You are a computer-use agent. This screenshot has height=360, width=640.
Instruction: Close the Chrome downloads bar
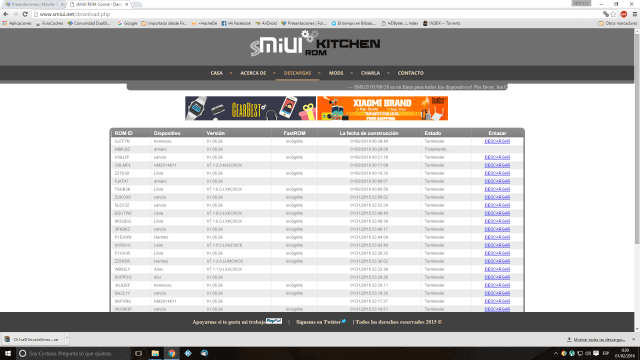click(x=633, y=340)
